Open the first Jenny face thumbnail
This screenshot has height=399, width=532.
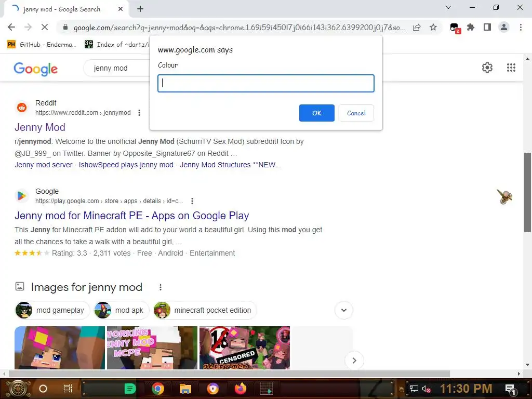[x=60, y=348]
